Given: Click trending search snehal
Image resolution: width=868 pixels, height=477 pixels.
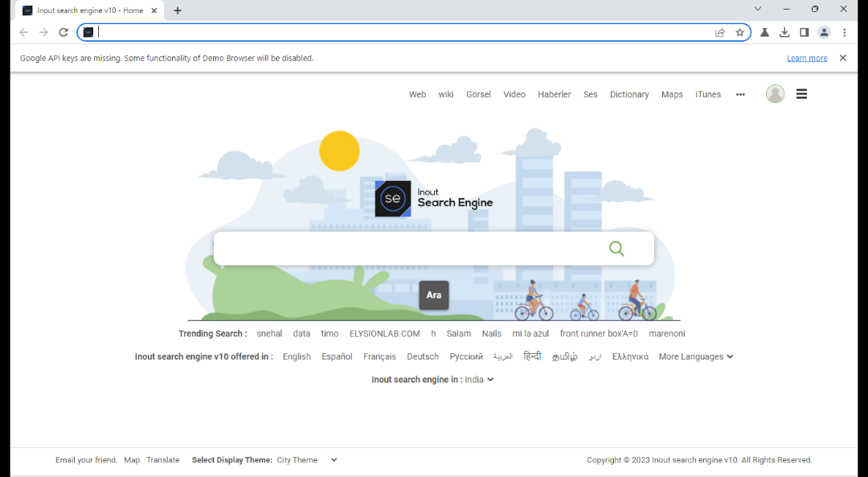Looking at the screenshot, I should [x=269, y=334].
